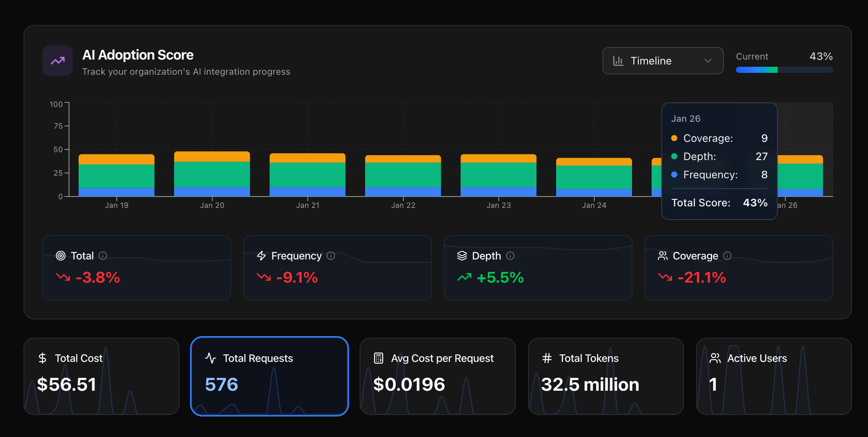Click the stacked layers Depth icon
The image size is (868, 437).
tap(462, 256)
